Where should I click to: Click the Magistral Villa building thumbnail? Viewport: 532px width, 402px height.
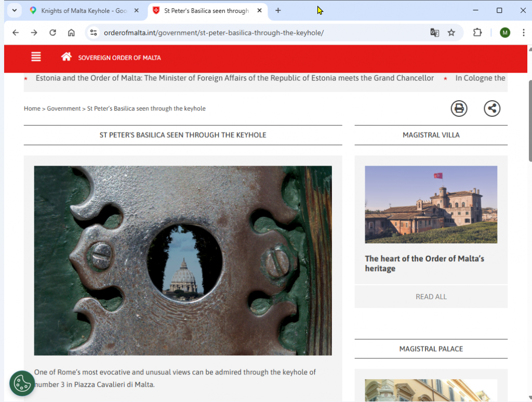pyautogui.click(x=431, y=204)
